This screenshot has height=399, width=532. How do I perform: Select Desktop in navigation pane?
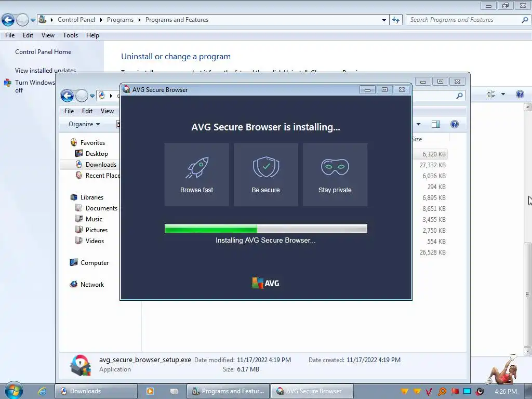click(x=97, y=154)
